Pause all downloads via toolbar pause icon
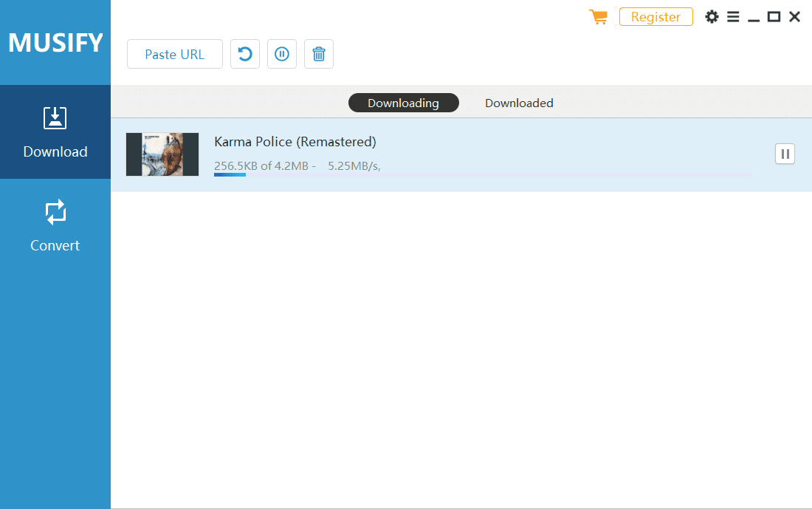 (x=282, y=54)
